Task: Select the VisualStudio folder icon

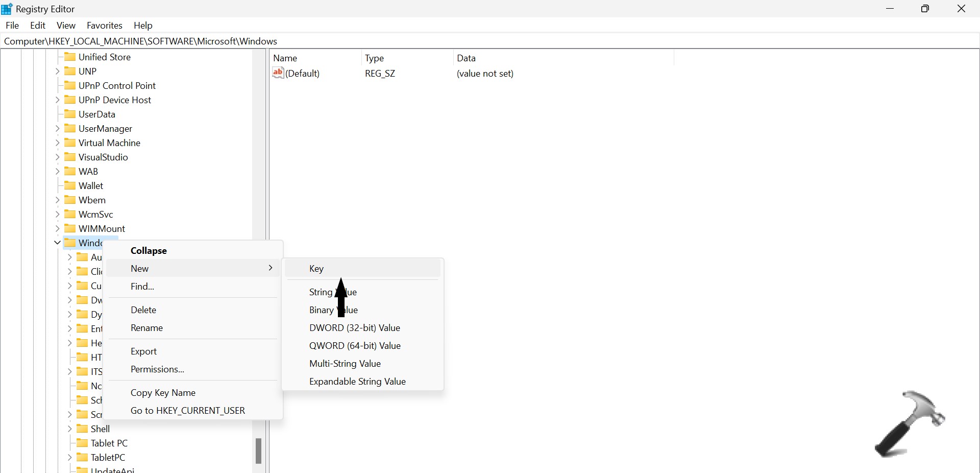Action: pos(70,157)
